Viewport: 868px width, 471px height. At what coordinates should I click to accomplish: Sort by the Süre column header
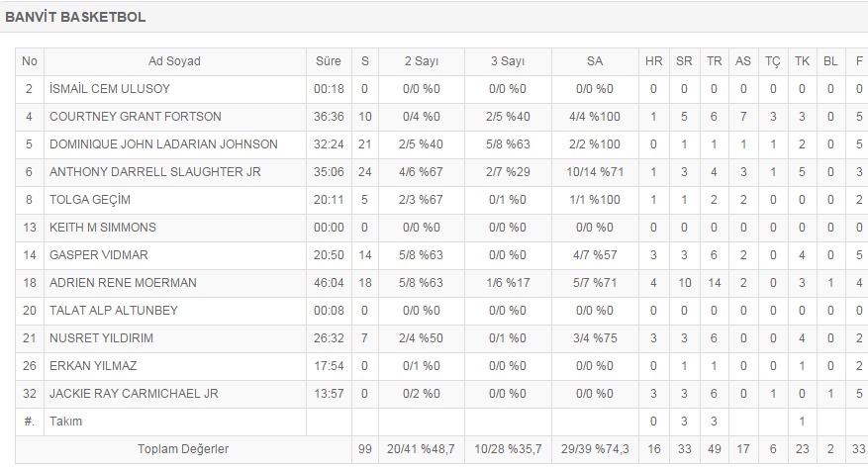click(x=329, y=61)
